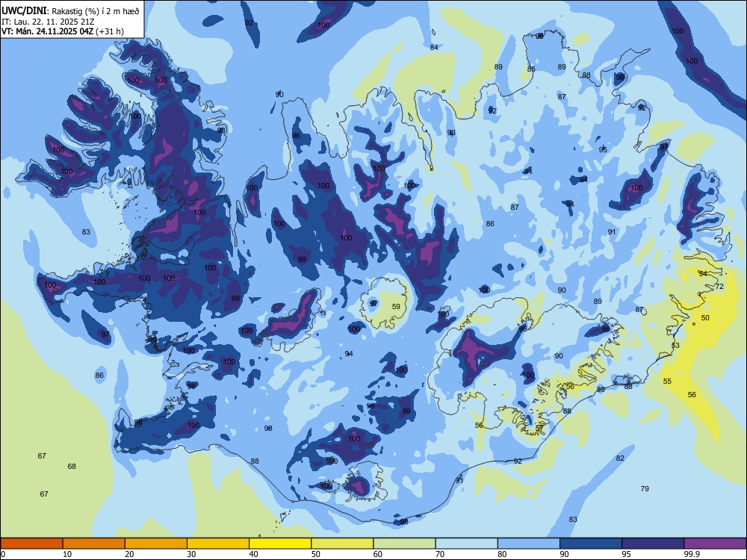Click the medium blue 80–90 legend swatch

pos(529,544)
